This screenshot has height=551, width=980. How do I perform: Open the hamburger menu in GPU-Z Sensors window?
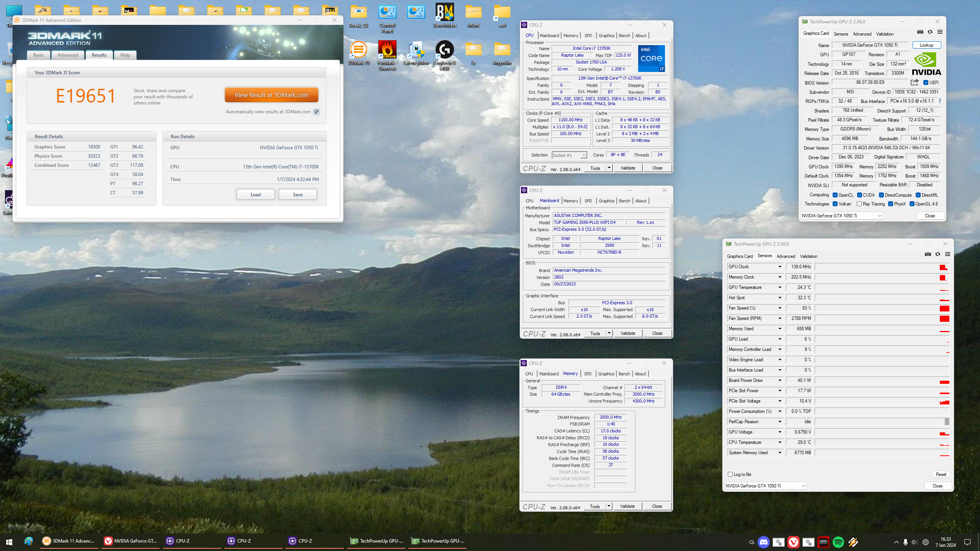pyautogui.click(x=947, y=254)
